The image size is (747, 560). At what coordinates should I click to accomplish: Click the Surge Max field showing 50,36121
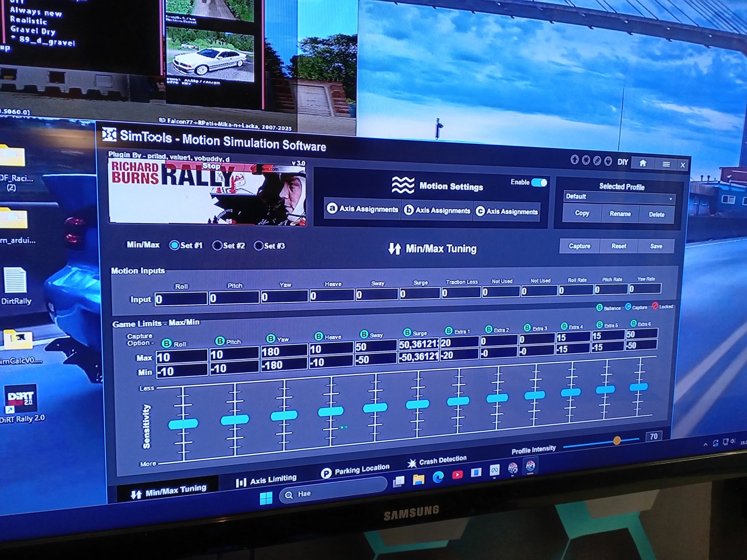[x=418, y=344]
